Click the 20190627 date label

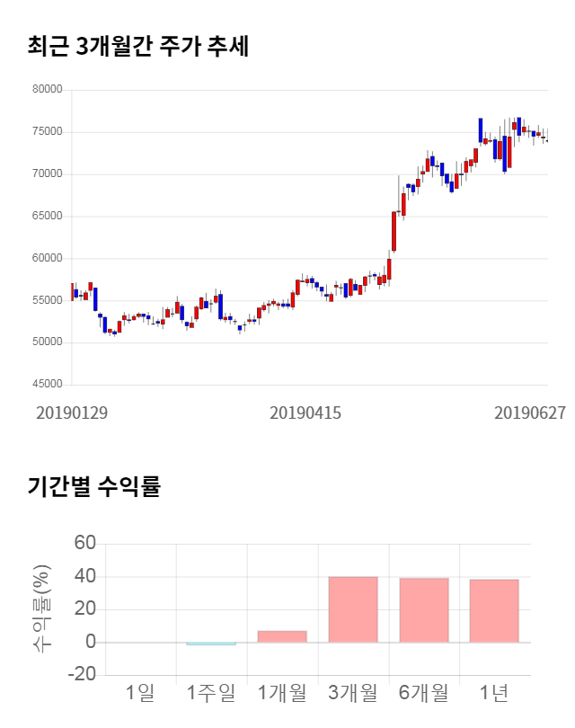tap(530, 413)
